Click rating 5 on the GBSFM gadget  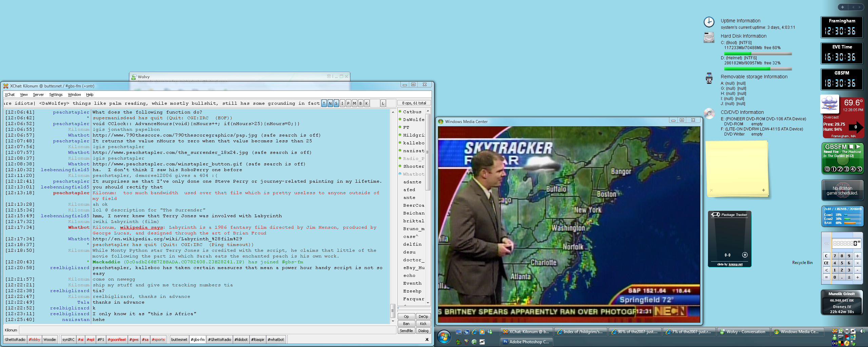pyautogui.click(x=859, y=169)
